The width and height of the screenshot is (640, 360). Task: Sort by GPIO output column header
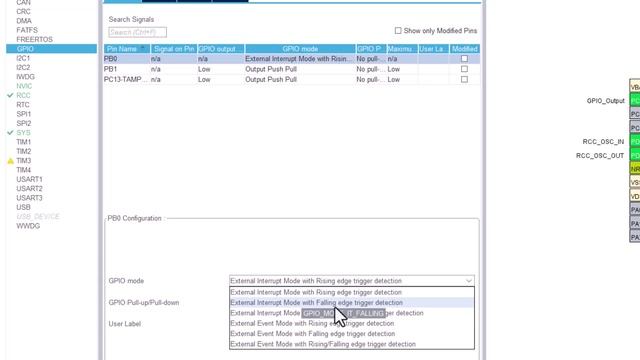[x=221, y=49]
